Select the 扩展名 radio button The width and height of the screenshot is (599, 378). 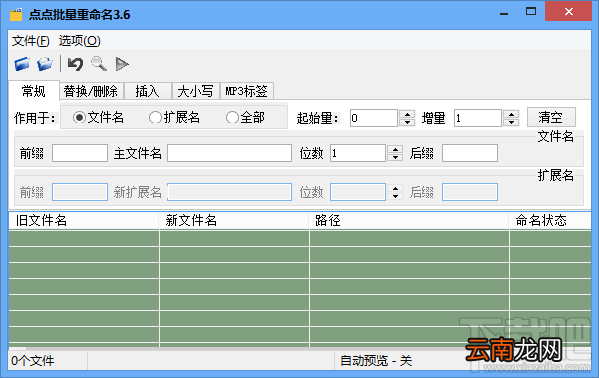pyautogui.click(x=155, y=117)
